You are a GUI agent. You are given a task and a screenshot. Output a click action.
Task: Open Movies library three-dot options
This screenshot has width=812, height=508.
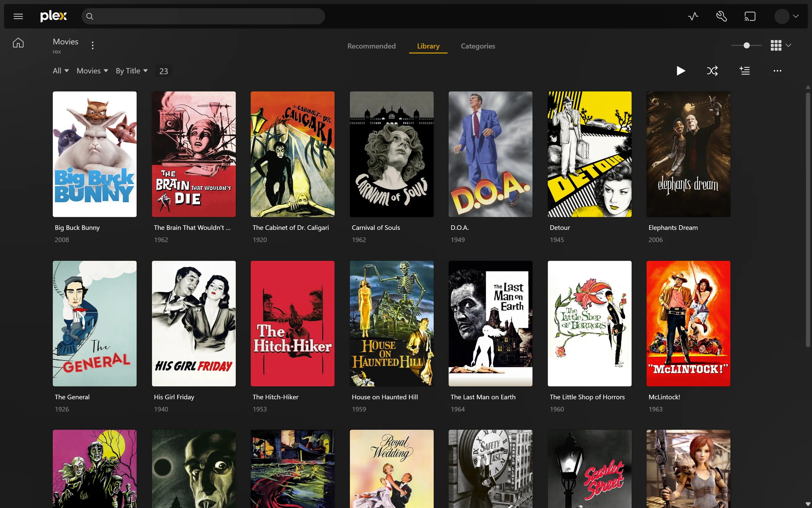pos(92,45)
